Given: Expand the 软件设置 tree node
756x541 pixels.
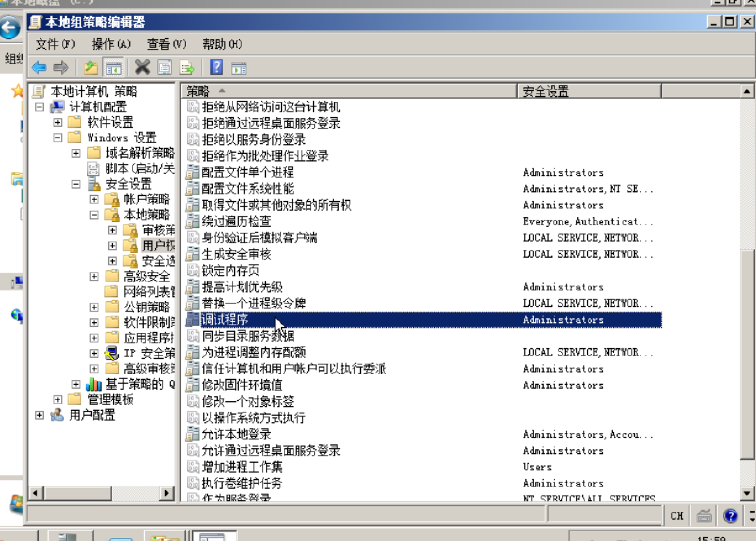Looking at the screenshot, I should click(58, 122).
